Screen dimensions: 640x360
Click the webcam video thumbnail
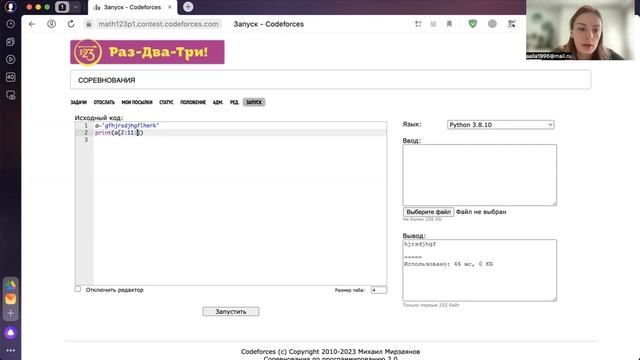pos(580,30)
